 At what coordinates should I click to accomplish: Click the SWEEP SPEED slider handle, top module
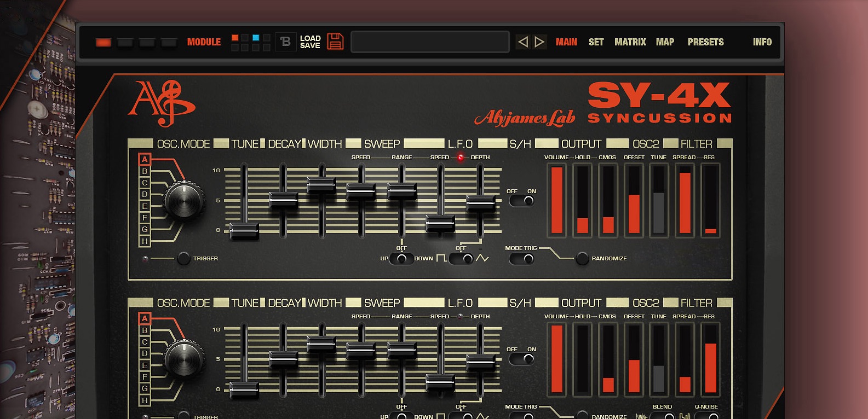[x=361, y=192]
